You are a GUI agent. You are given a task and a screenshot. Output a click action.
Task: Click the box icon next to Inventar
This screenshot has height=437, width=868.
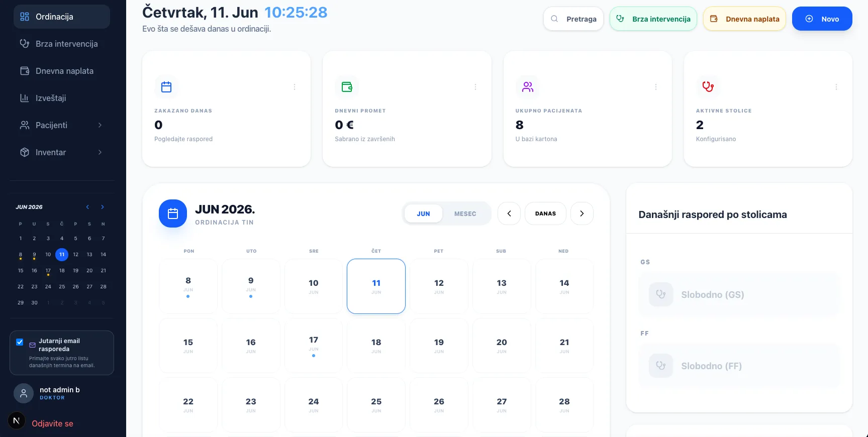click(x=25, y=152)
